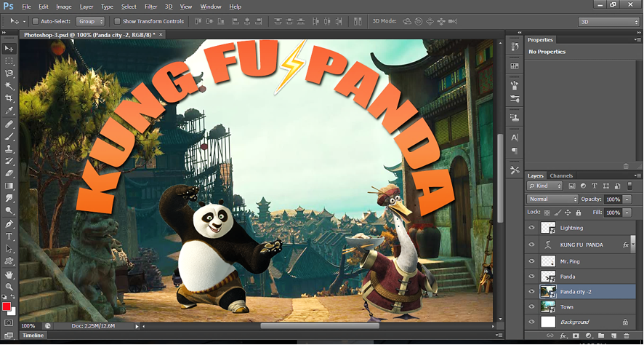Select the Magic Wand tool
This screenshot has width=644, height=345.
pyautogui.click(x=9, y=86)
